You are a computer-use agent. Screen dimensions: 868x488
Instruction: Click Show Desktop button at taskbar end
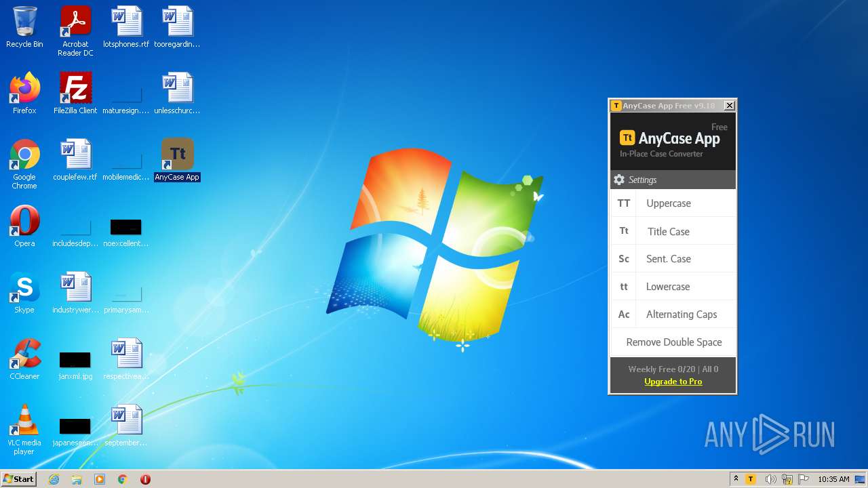pyautogui.click(x=860, y=479)
